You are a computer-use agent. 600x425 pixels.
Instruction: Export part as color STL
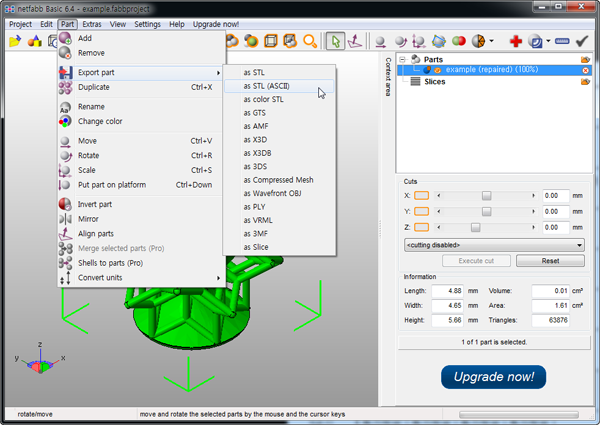(x=279, y=99)
